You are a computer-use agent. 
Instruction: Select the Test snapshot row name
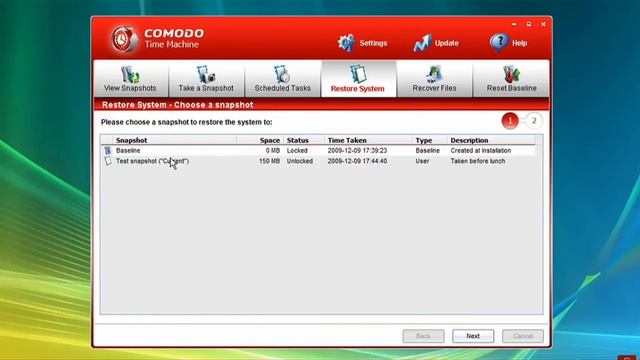pyautogui.click(x=152, y=161)
